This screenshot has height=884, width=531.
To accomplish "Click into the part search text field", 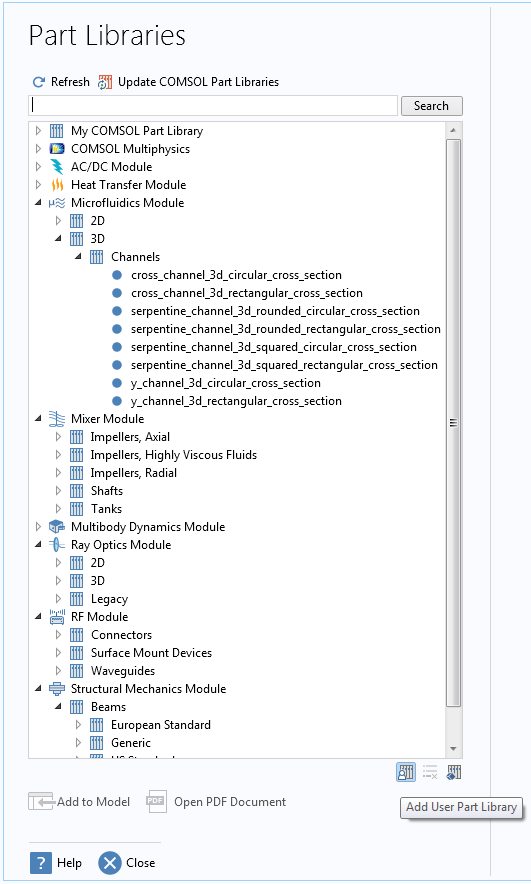I will (213, 105).
